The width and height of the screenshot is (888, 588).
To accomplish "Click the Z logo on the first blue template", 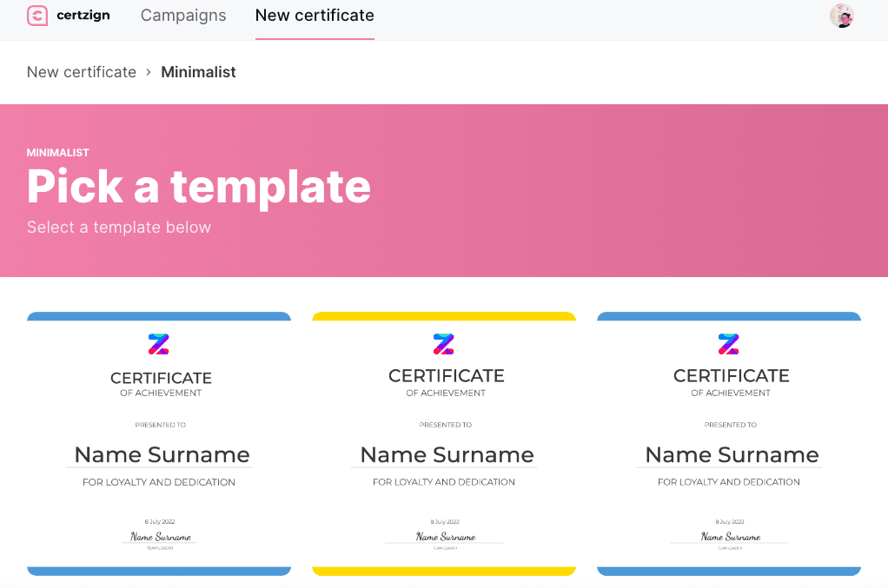I will click(158, 345).
